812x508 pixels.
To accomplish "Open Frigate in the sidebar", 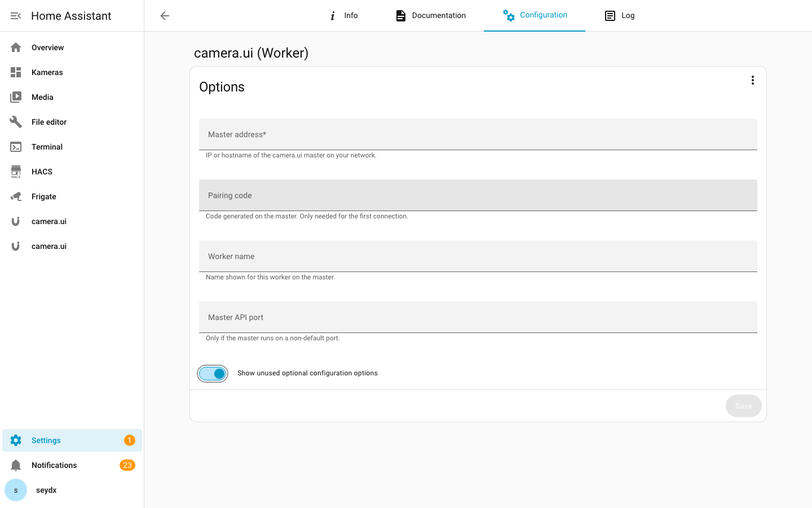I will [x=72, y=196].
